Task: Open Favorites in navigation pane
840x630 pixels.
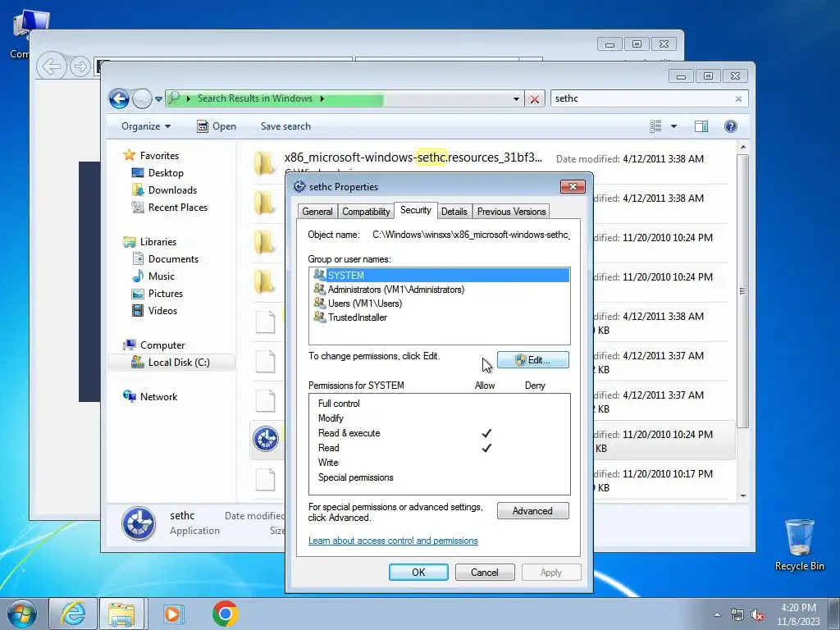Action: (x=151, y=155)
